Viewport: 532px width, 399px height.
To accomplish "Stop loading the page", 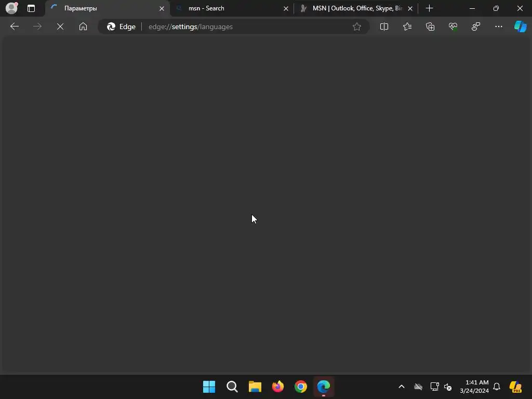I will coord(60,26).
